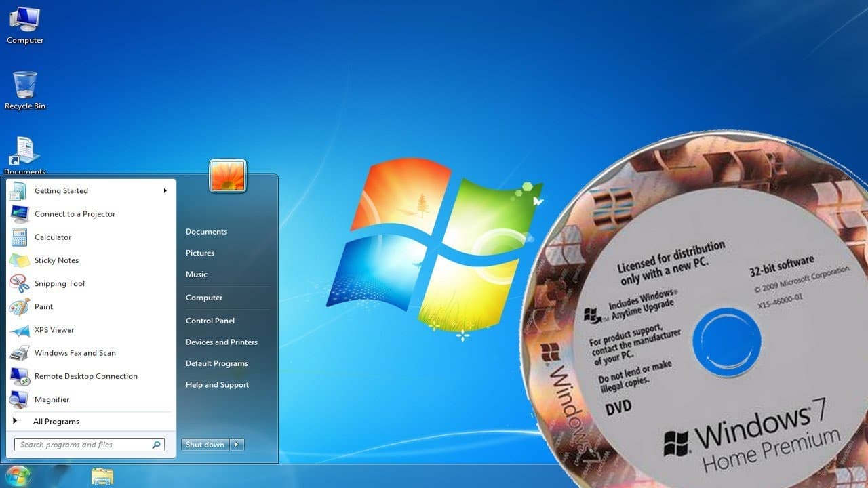Open Help and Support

click(217, 384)
